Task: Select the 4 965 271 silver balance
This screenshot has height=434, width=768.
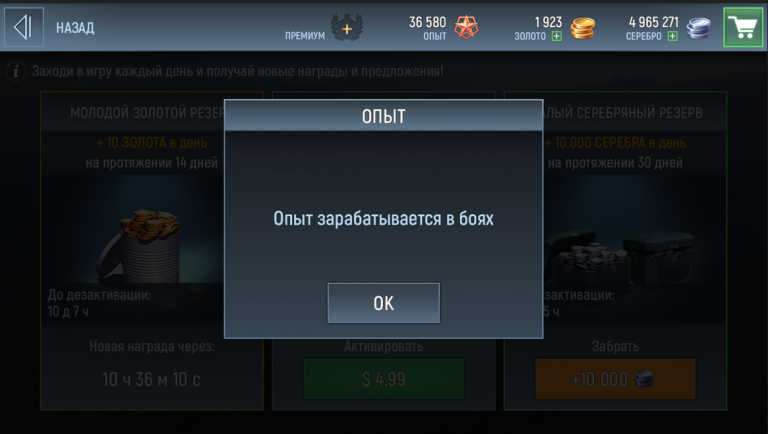Action: (653, 23)
